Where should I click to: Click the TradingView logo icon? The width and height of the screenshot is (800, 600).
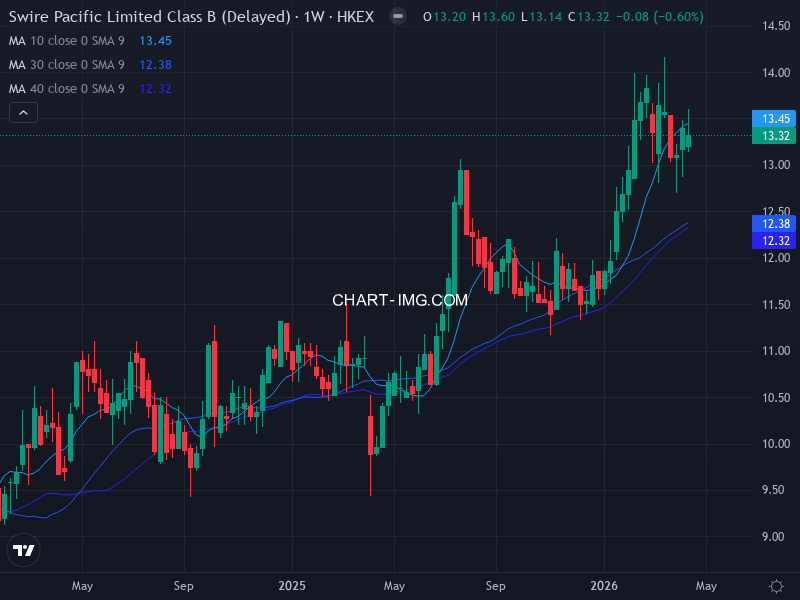click(23, 551)
